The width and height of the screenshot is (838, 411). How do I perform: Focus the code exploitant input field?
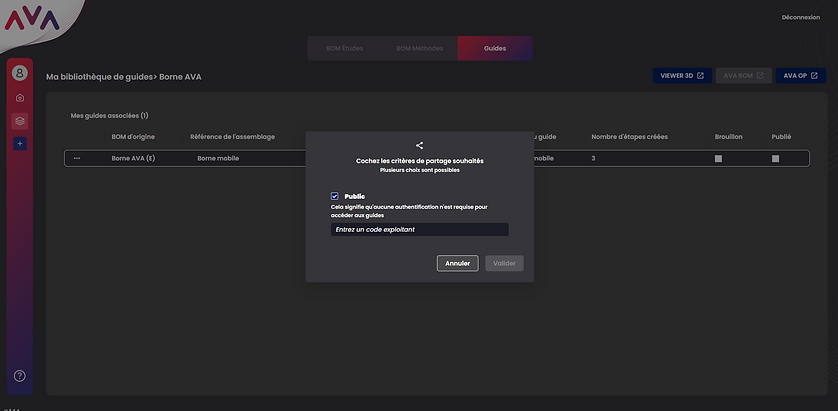[420, 229]
